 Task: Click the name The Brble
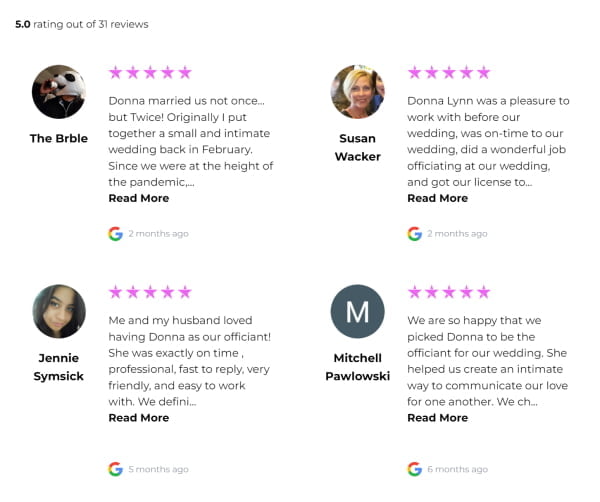click(59, 138)
